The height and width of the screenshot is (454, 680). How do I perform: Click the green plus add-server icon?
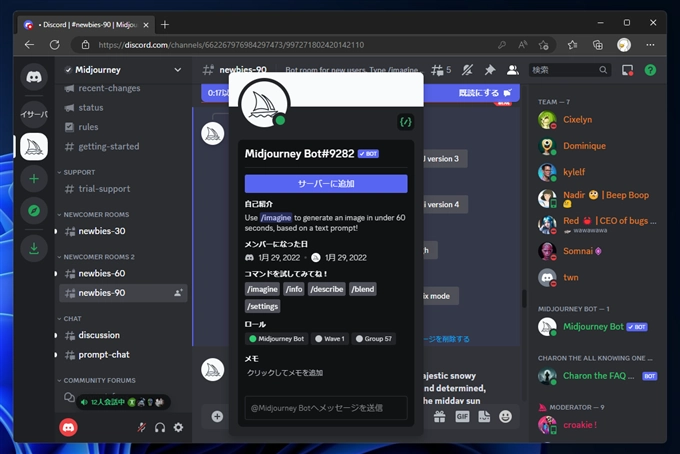click(34, 179)
